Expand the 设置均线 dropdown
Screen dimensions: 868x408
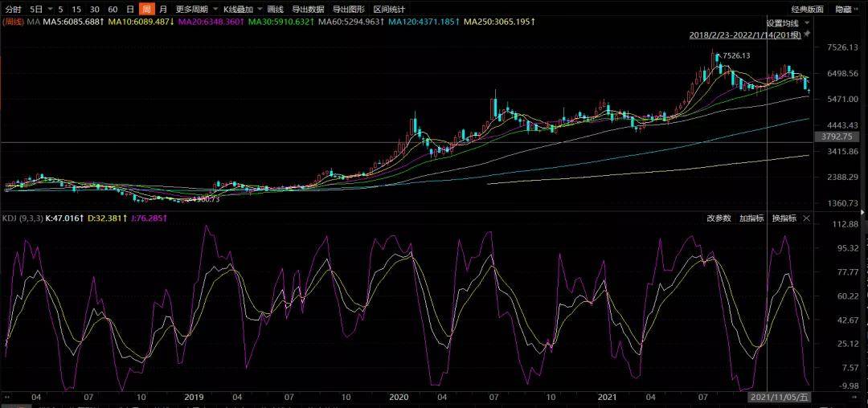point(807,23)
